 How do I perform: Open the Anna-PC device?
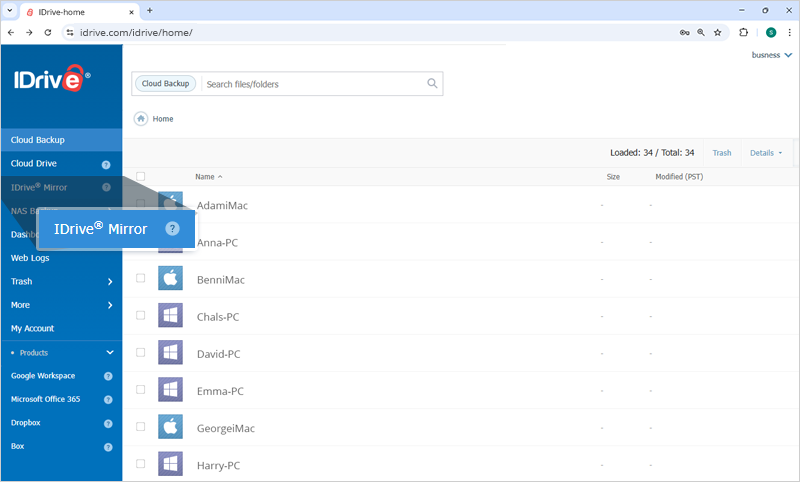217,243
